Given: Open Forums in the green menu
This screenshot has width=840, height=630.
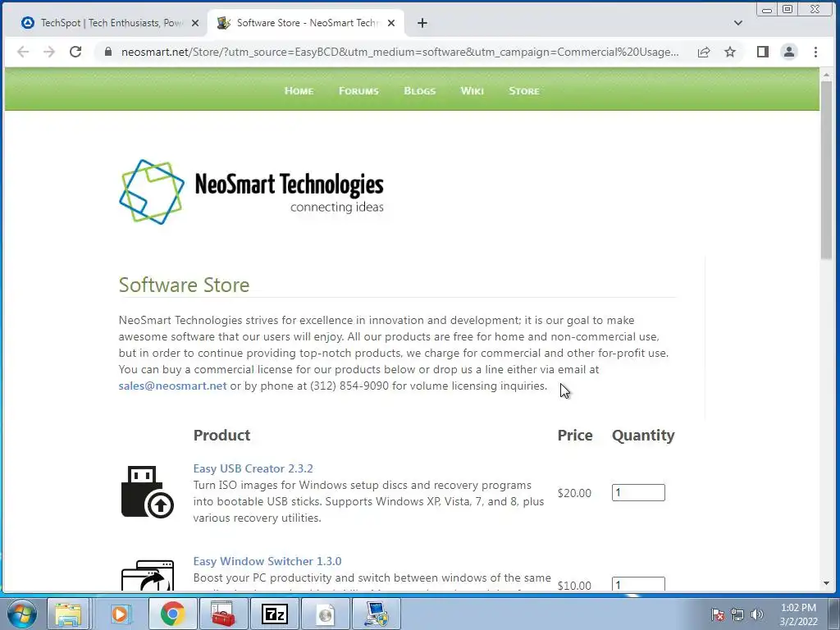Looking at the screenshot, I should click(358, 91).
